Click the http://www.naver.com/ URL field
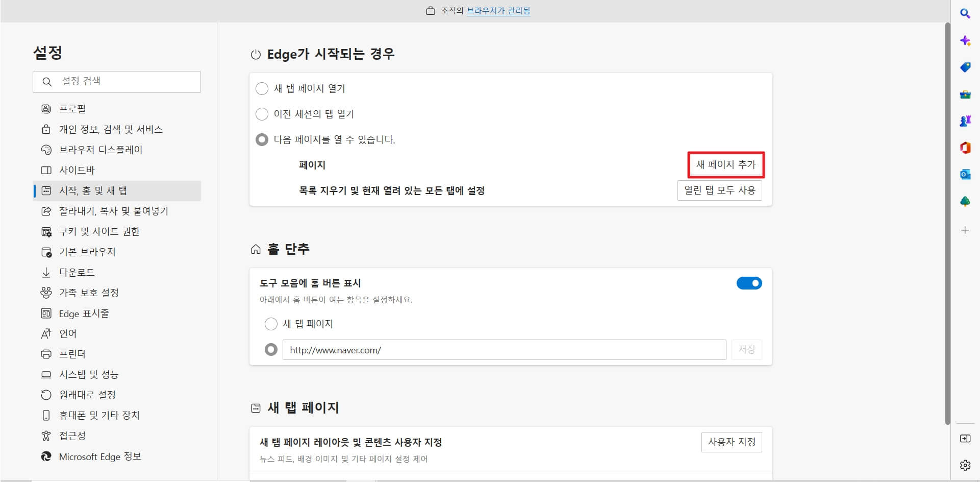980x482 pixels. pos(505,350)
